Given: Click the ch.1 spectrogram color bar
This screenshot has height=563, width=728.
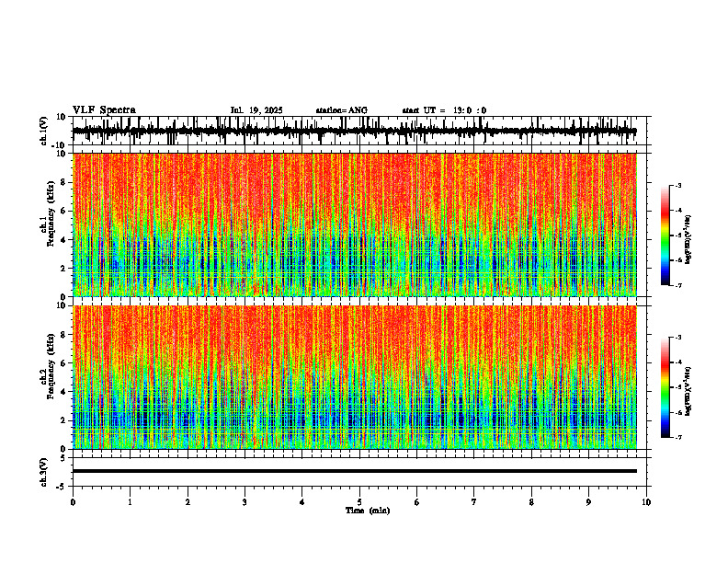Looking at the screenshot, I should (665, 236).
